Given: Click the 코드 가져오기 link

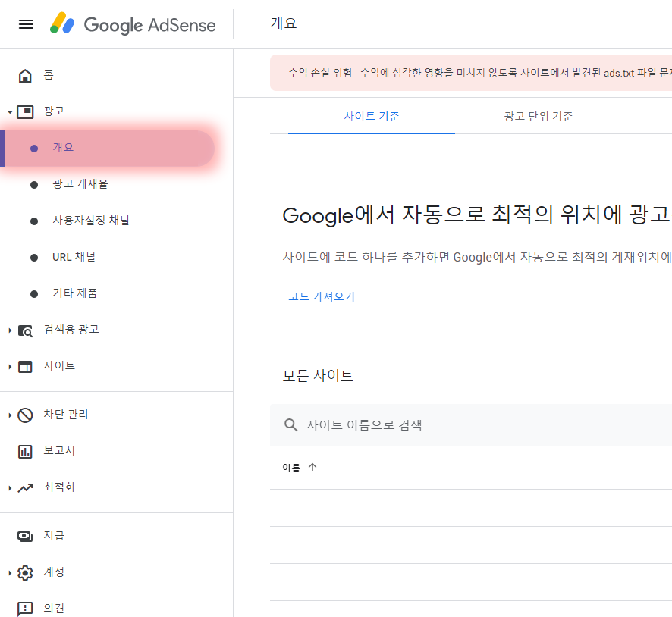Looking at the screenshot, I should coord(322,296).
